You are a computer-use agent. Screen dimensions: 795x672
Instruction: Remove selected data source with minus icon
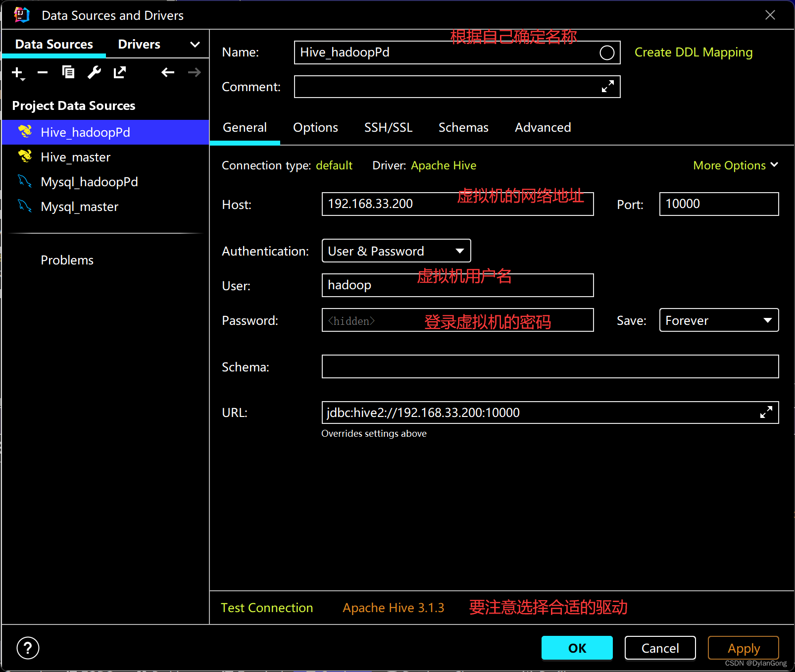tap(43, 73)
